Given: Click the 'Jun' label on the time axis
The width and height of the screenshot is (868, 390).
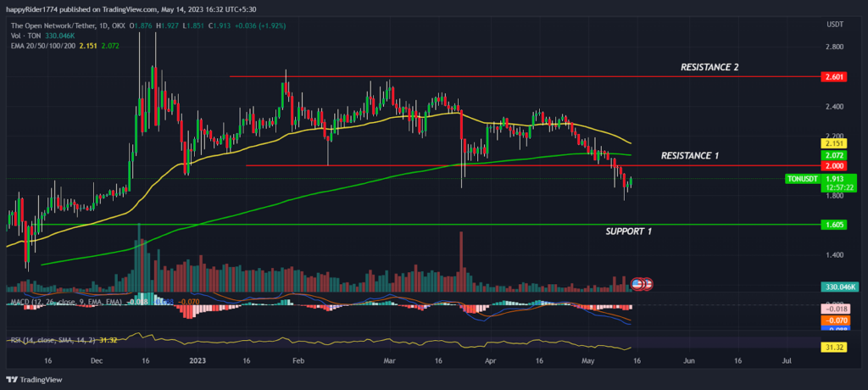Looking at the screenshot, I should (688, 360).
